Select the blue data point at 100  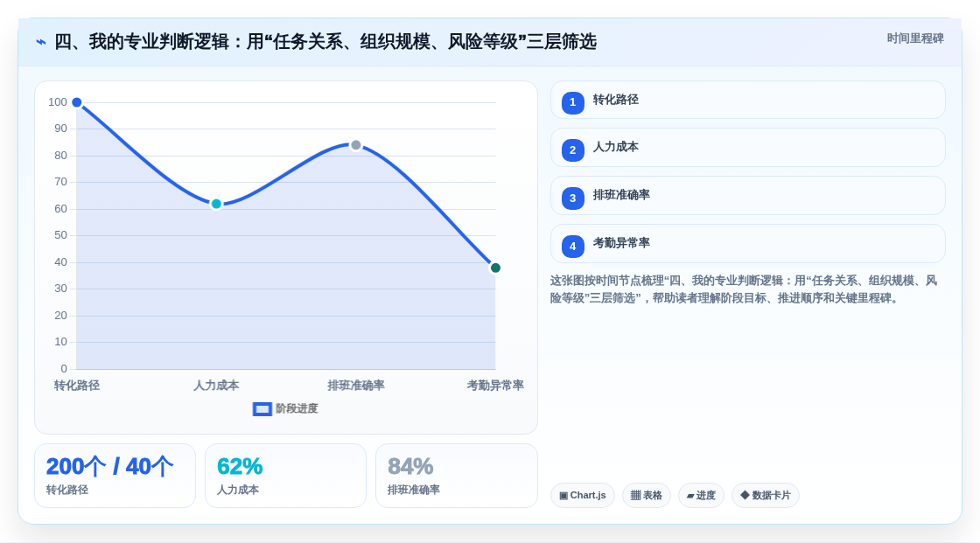click(77, 102)
